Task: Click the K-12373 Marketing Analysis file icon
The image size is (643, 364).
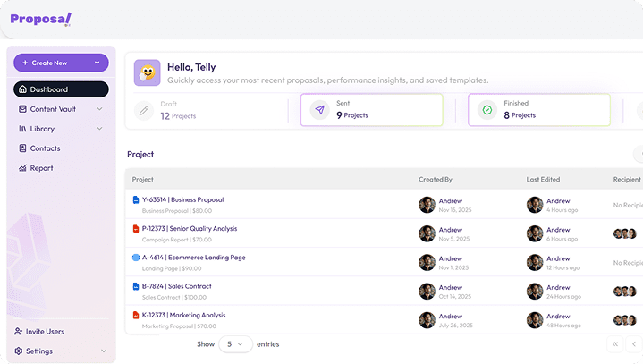Action: point(136,316)
